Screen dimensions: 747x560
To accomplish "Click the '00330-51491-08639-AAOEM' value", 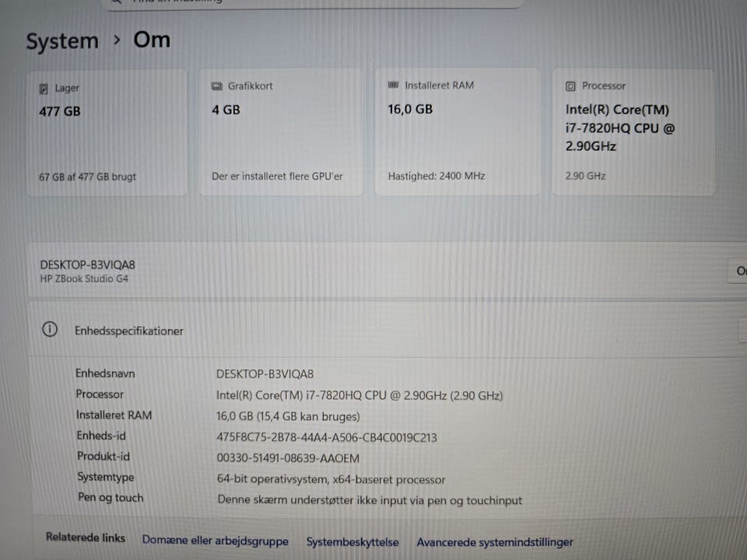I will (288, 458).
